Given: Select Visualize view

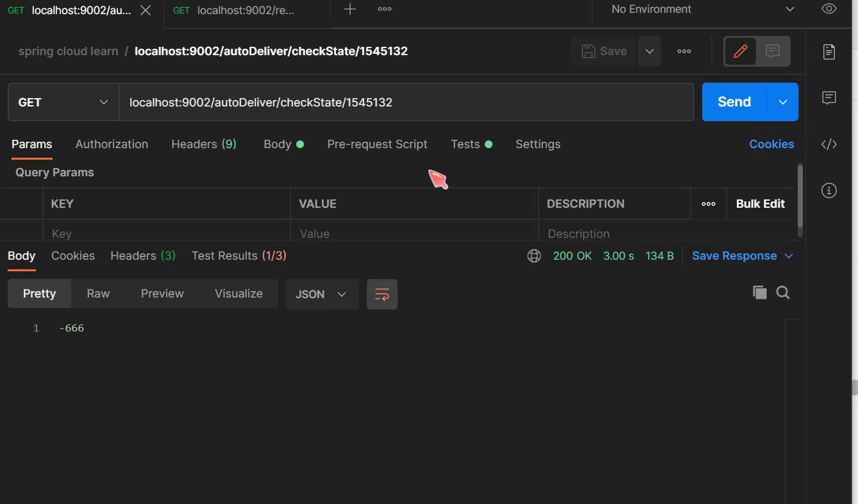Looking at the screenshot, I should click(x=239, y=294).
